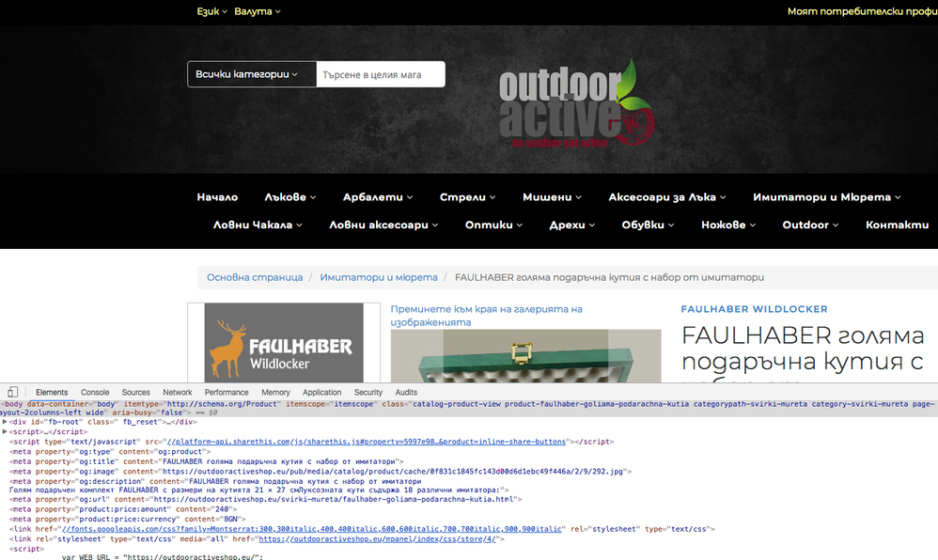The height and width of the screenshot is (560, 938).
Task: Go to the Контакти page
Action: click(x=897, y=225)
